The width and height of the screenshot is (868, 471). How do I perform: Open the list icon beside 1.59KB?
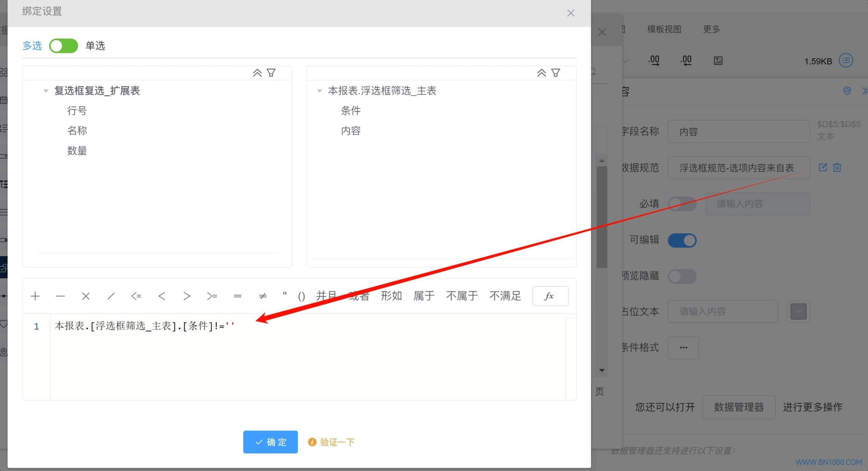pyautogui.click(x=846, y=61)
